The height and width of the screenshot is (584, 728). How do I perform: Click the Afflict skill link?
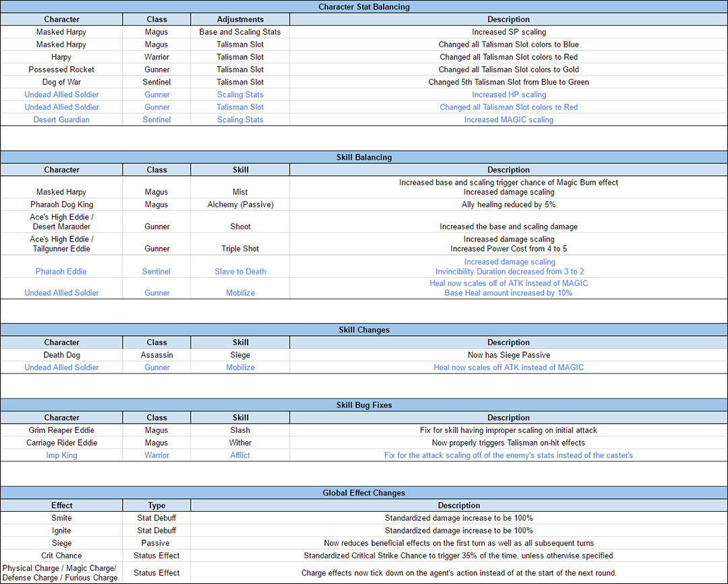coord(240,455)
